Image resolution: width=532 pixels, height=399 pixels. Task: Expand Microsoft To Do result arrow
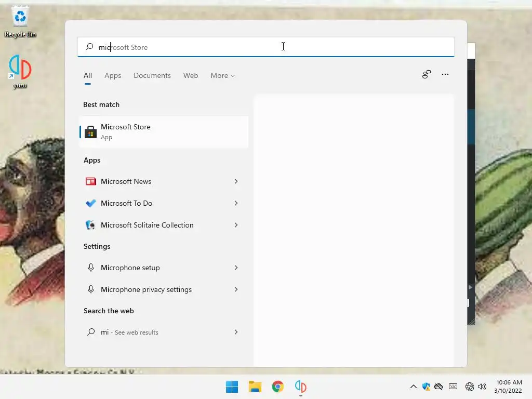point(236,203)
